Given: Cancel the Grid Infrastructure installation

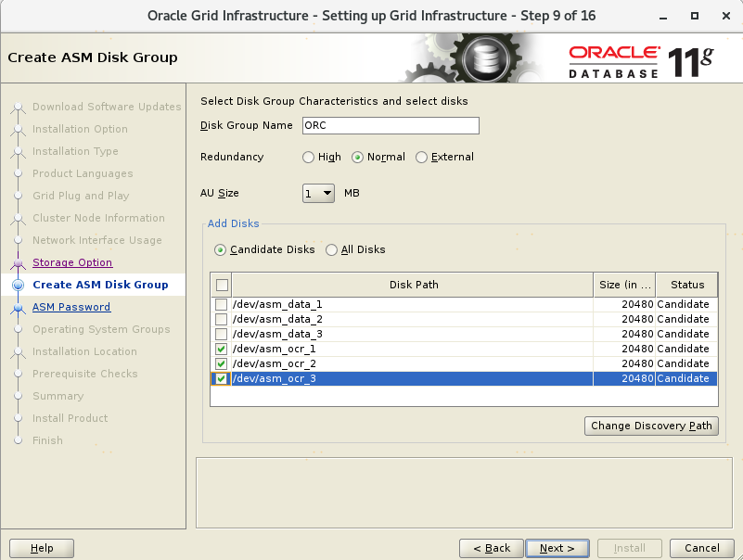Looking at the screenshot, I should coord(695,548).
